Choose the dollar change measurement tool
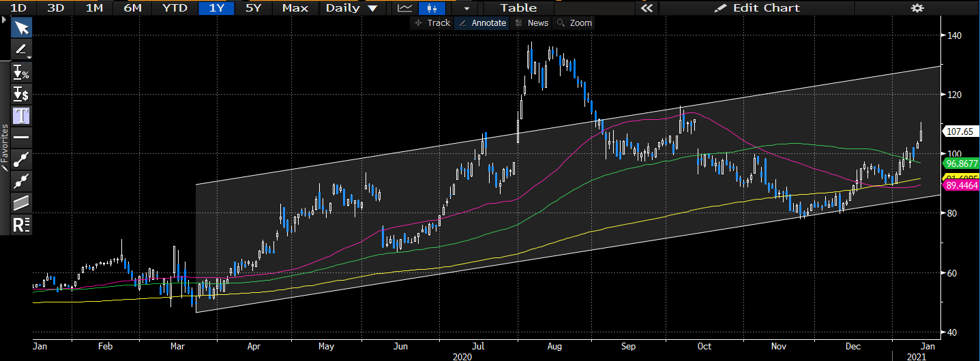This screenshot has width=980, height=361. point(21,94)
